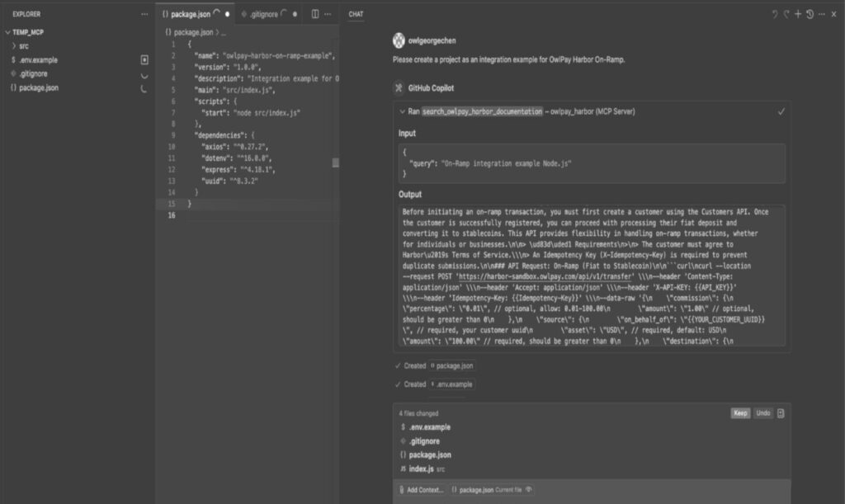
Task: Undo last chat request arrow icon
Action: tap(775, 14)
